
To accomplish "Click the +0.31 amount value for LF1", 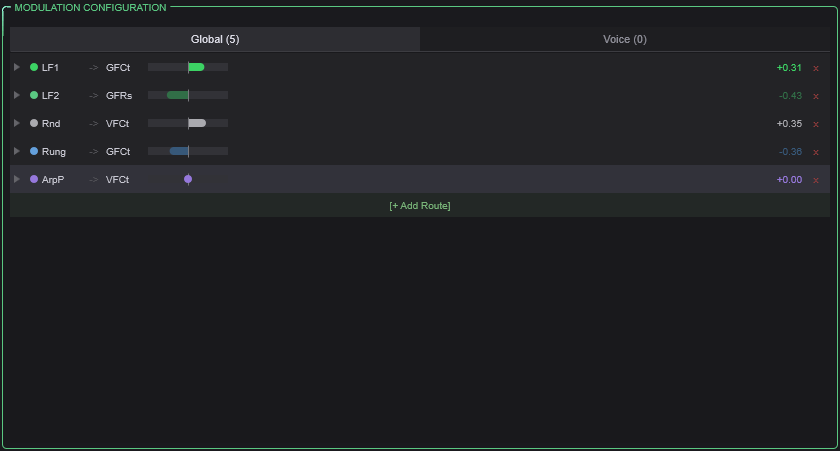I will point(789,67).
